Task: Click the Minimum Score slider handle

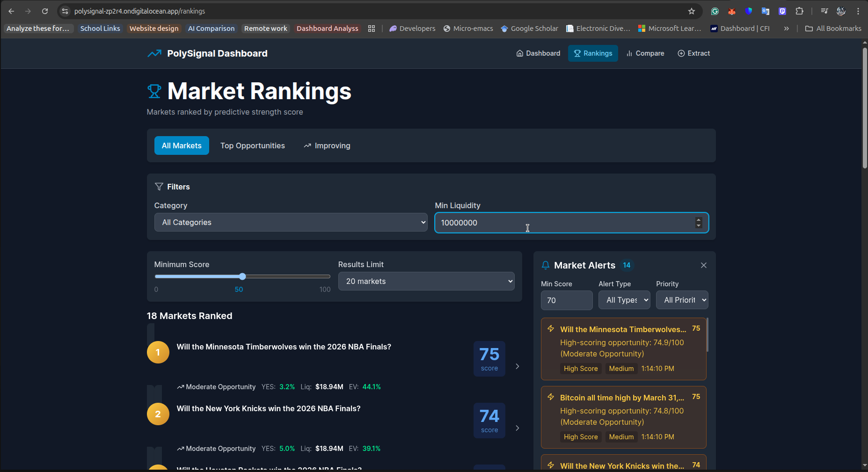Action: (242, 276)
